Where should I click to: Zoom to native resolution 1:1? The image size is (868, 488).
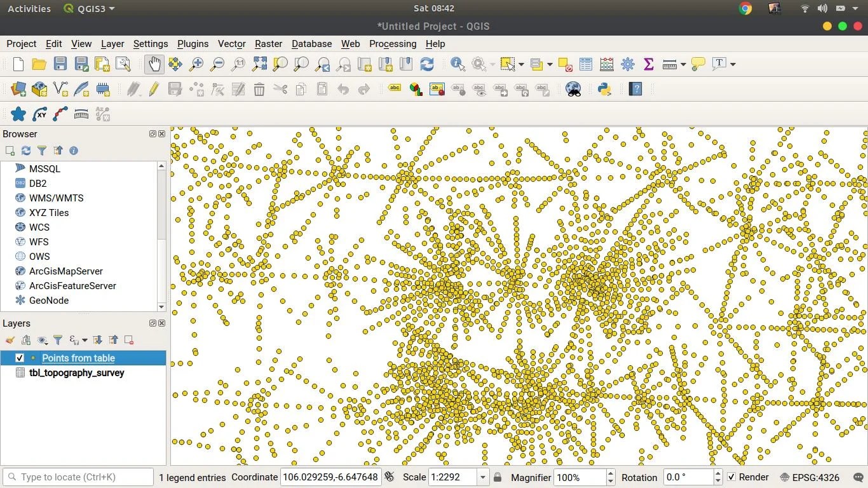pyautogui.click(x=238, y=64)
